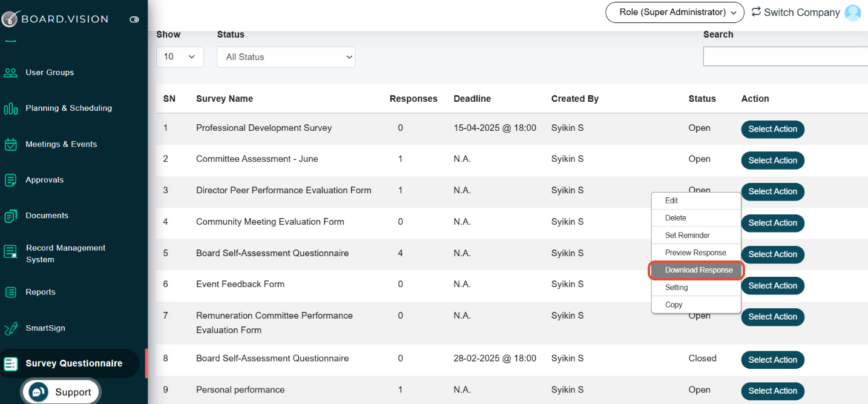Viewport: 868px width, 404px height.
Task: Click Switch Company link
Action: (x=795, y=12)
